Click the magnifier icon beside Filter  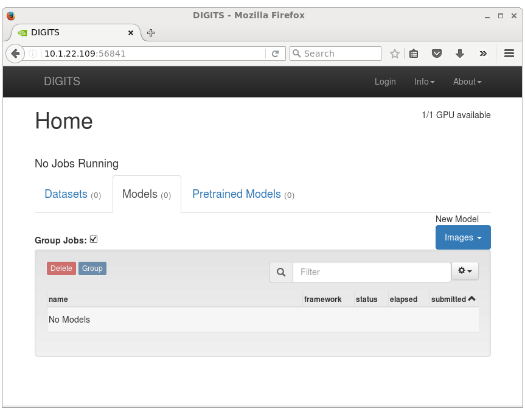click(x=281, y=272)
